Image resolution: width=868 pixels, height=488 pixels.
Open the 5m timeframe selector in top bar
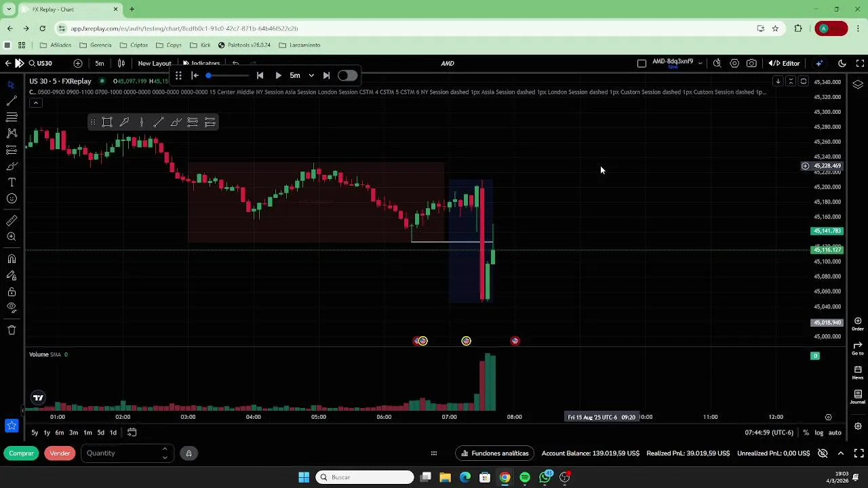(100, 63)
